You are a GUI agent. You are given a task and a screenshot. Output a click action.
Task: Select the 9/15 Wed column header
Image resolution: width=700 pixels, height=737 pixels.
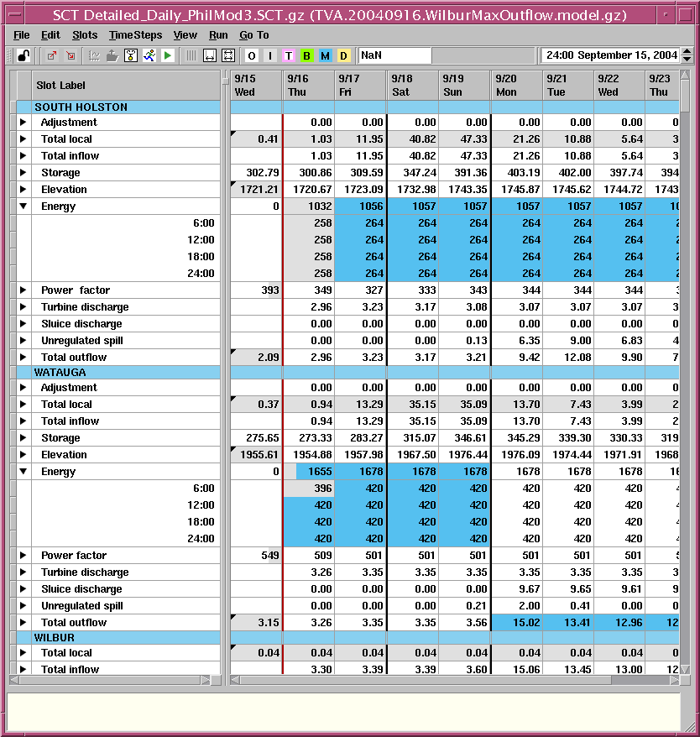click(256, 85)
